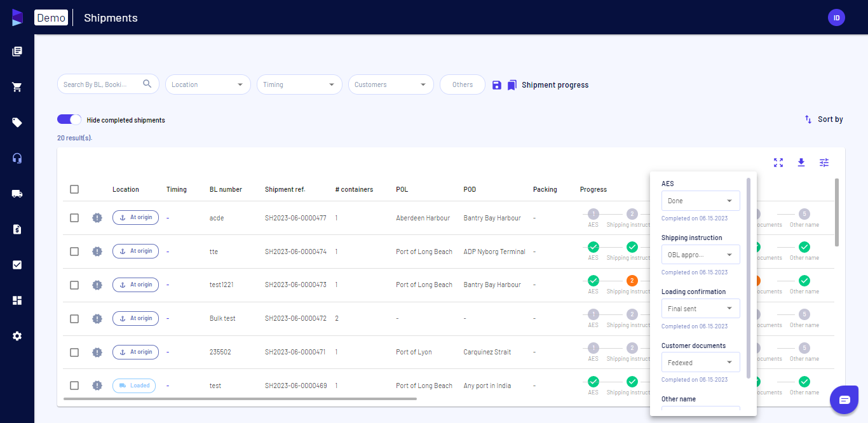This screenshot has height=423, width=868.
Task: Open the Customers filter dropdown
Action: [x=391, y=84]
